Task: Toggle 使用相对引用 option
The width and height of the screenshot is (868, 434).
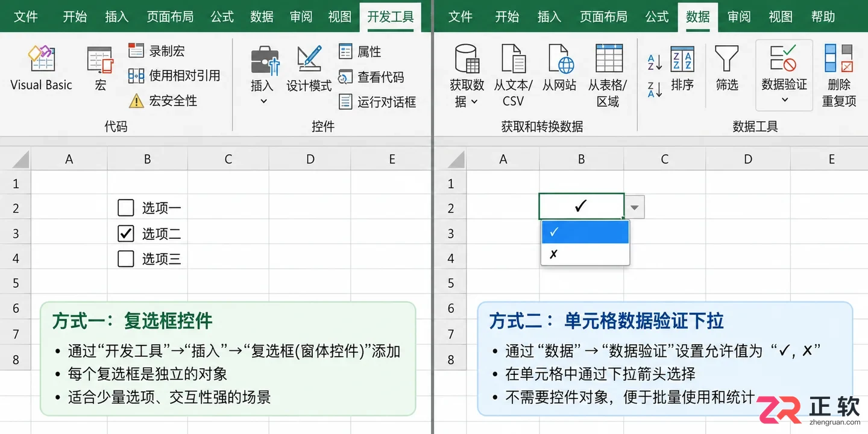Action: point(174,76)
